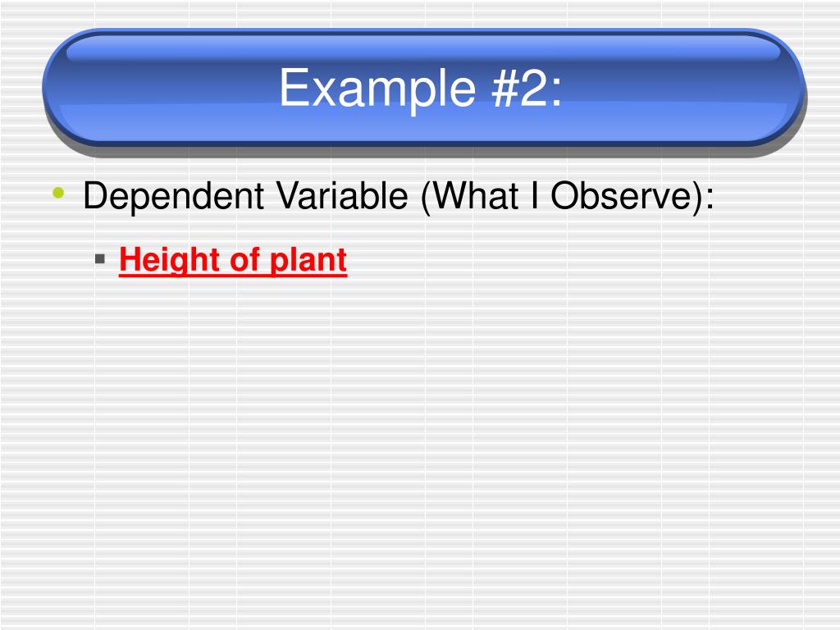The height and width of the screenshot is (630, 840).
Task: Click the "#2:" part of the title
Action: [527, 87]
